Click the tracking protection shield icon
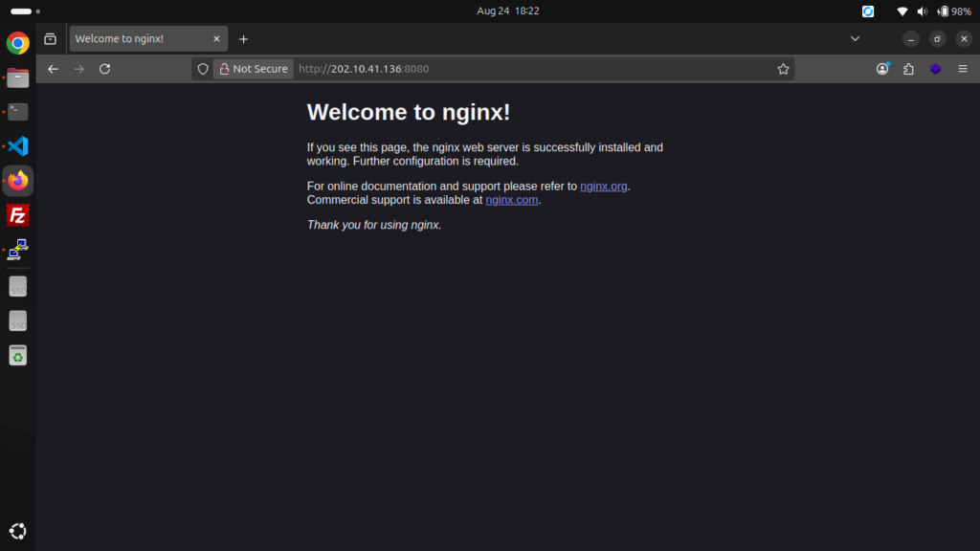Image resolution: width=980 pixels, height=551 pixels. 202,69
